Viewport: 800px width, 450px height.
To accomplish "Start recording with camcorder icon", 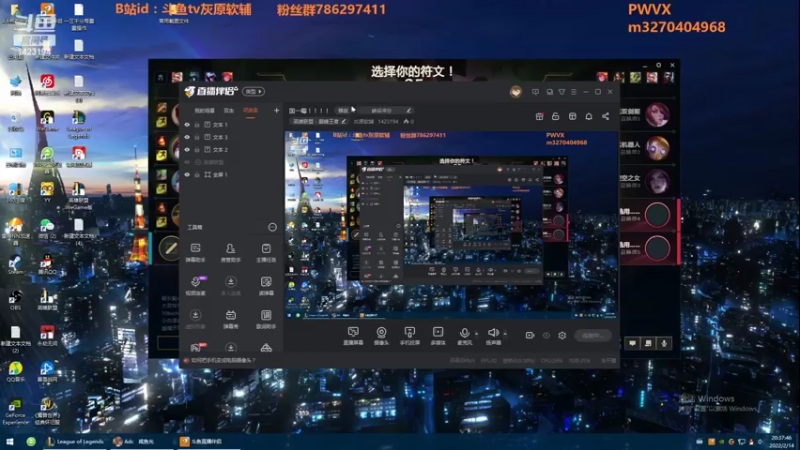I will click(x=530, y=335).
